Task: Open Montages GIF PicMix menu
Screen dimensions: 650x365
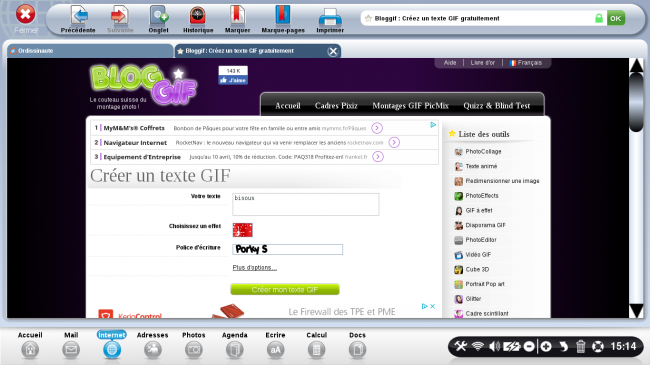Action: pos(410,106)
